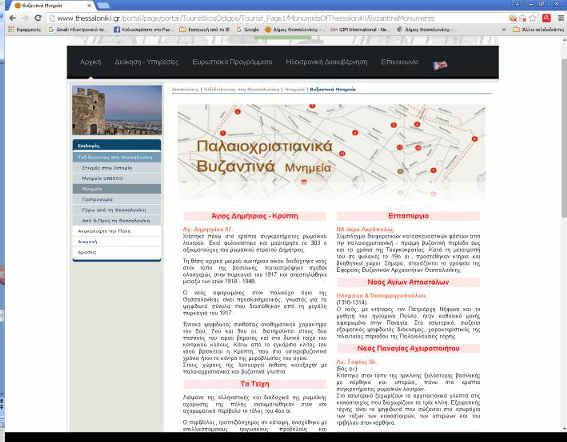Select Αρχική in the site navigation

point(90,62)
